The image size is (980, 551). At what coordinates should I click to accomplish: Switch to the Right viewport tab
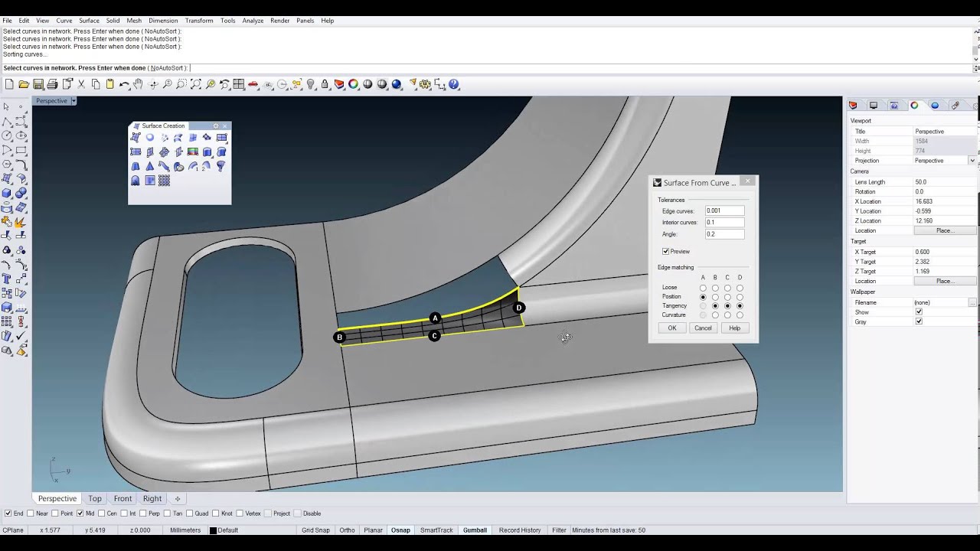point(152,499)
